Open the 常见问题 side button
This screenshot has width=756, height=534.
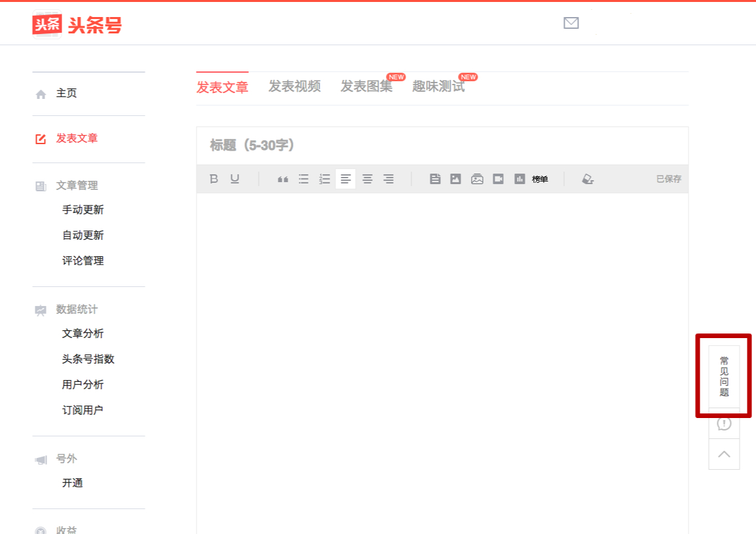tap(724, 376)
